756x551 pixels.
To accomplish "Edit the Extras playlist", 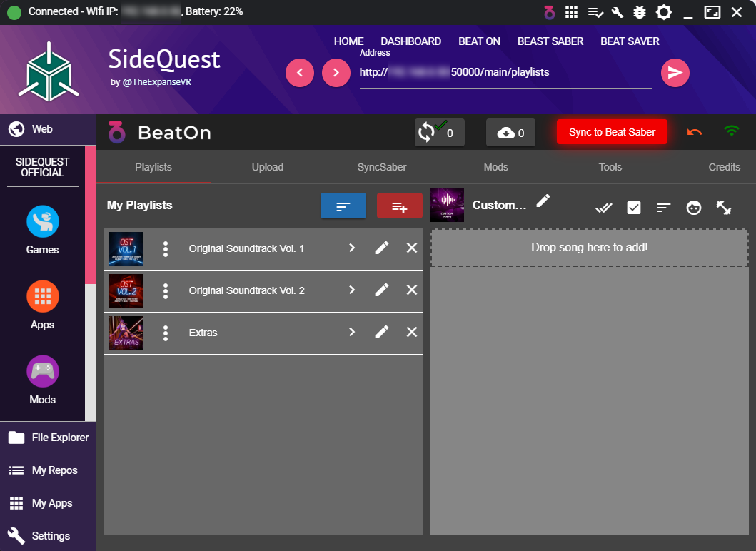I will click(x=382, y=332).
